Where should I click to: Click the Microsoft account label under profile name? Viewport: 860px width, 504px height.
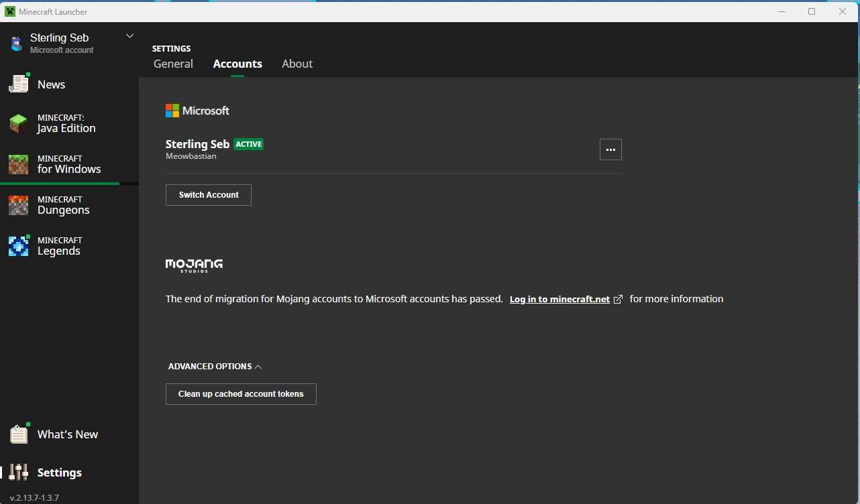[x=62, y=50]
